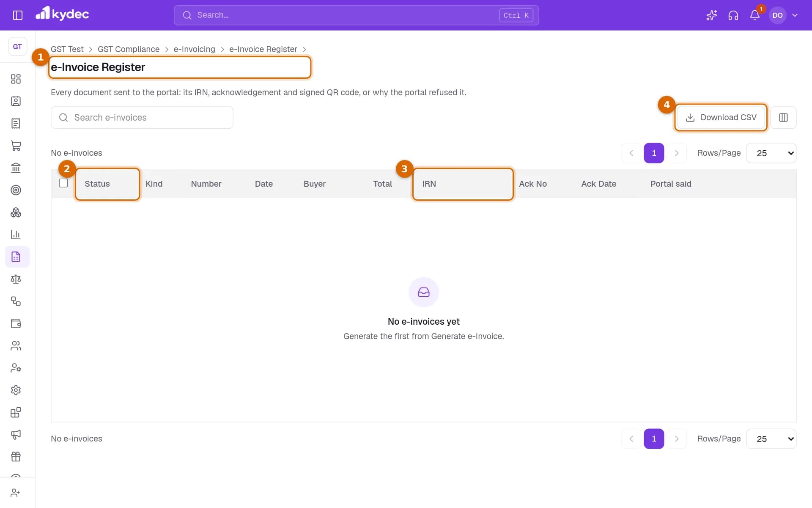Image resolution: width=812 pixels, height=508 pixels.
Task: Open the dashboard grid icon in sidebar
Action: click(16, 79)
